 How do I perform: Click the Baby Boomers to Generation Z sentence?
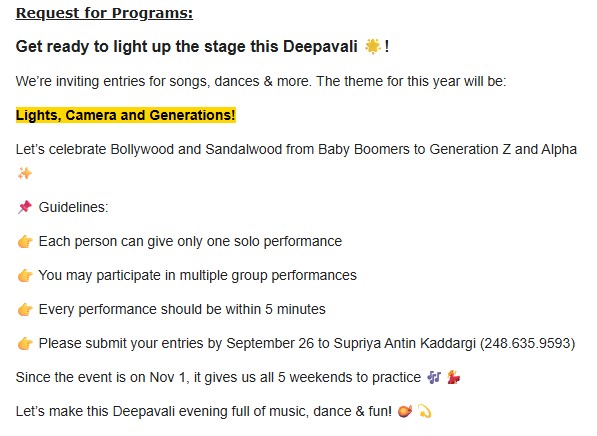pos(296,149)
